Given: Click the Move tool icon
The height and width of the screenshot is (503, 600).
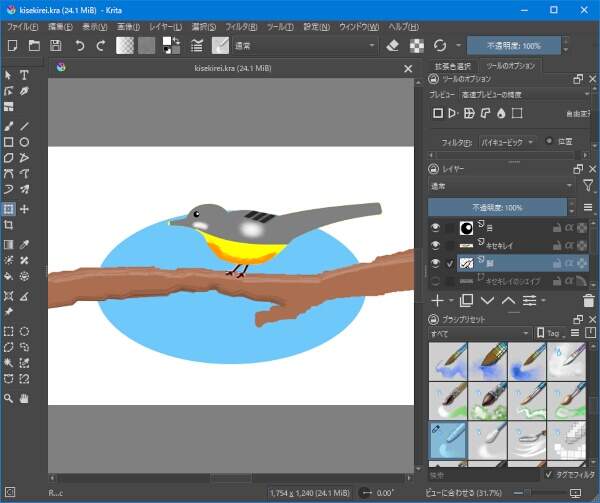Looking at the screenshot, I should point(24,209).
